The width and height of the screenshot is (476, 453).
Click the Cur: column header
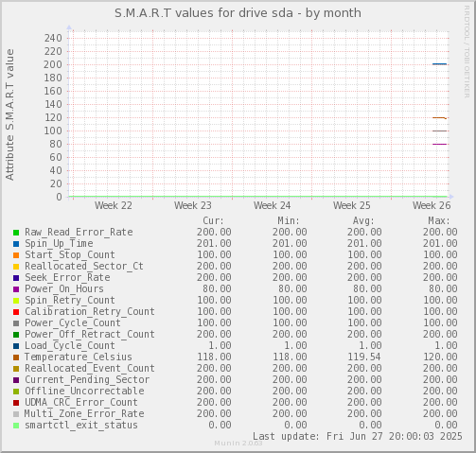[214, 220]
